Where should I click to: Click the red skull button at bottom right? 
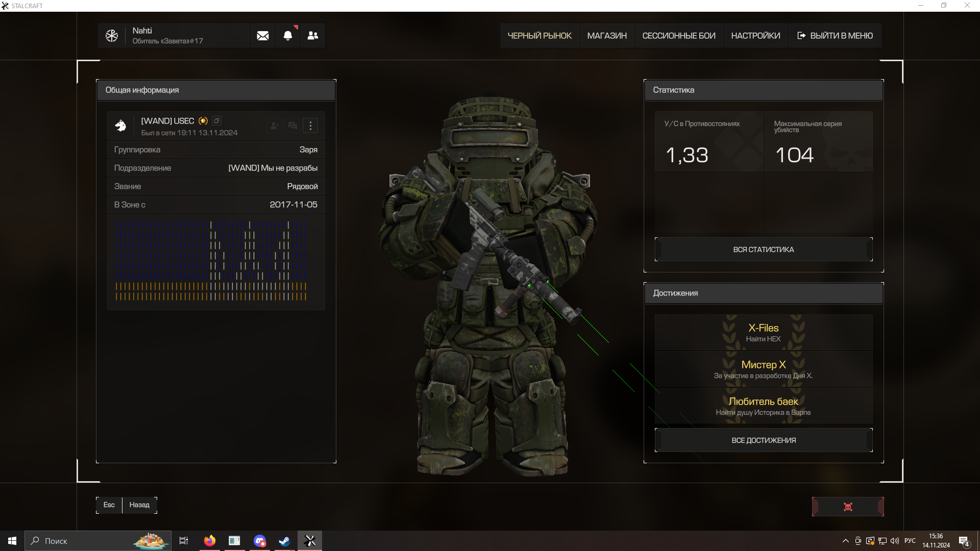[848, 507]
